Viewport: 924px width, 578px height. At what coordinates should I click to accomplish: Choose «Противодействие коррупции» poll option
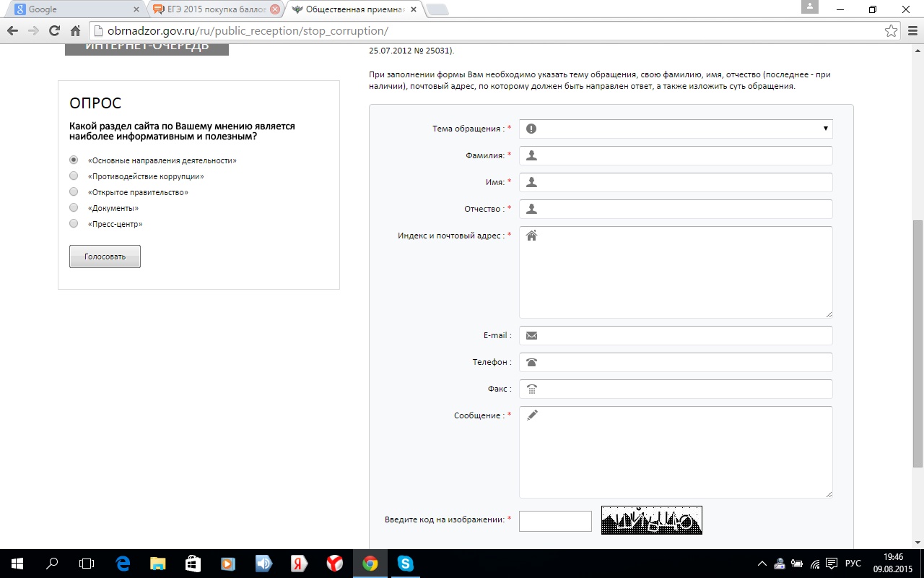coord(74,176)
